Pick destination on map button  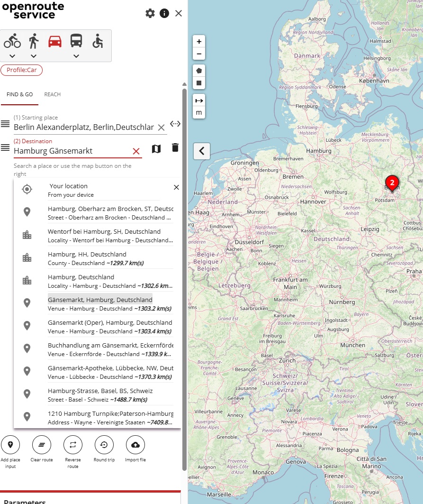(x=156, y=149)
